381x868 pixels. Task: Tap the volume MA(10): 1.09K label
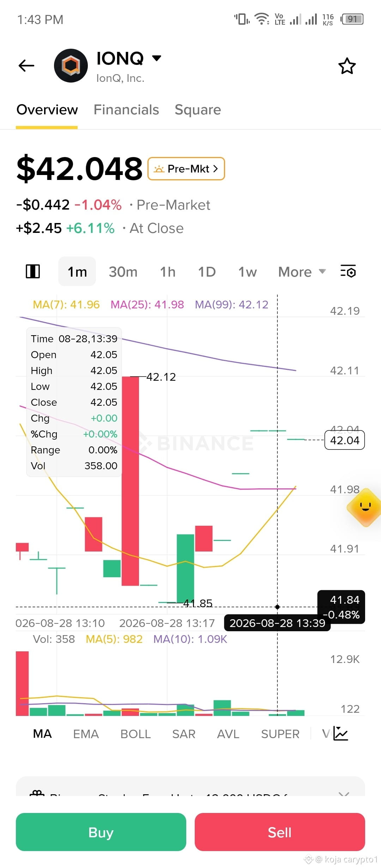(x=190, y=639)
